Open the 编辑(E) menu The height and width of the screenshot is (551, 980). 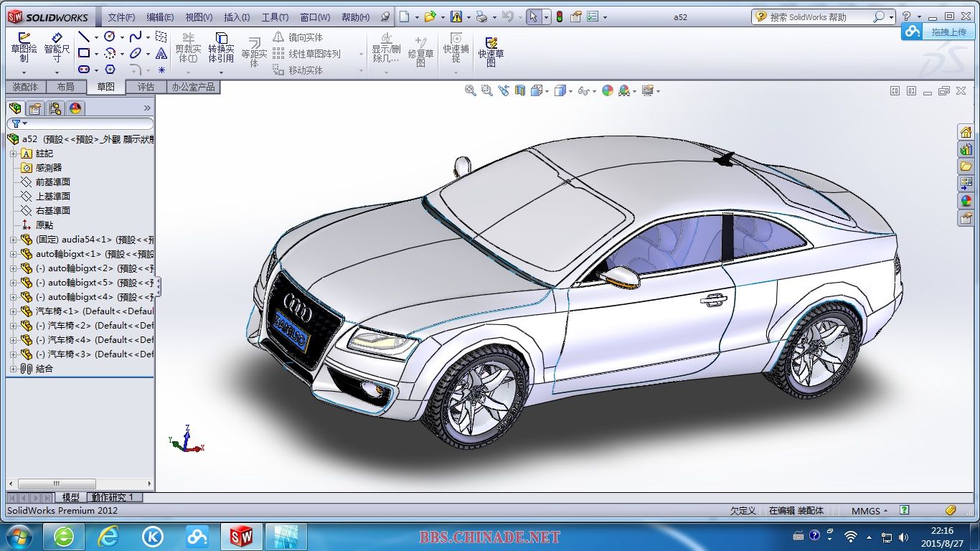pyautogui.click(x=160, y=17)
